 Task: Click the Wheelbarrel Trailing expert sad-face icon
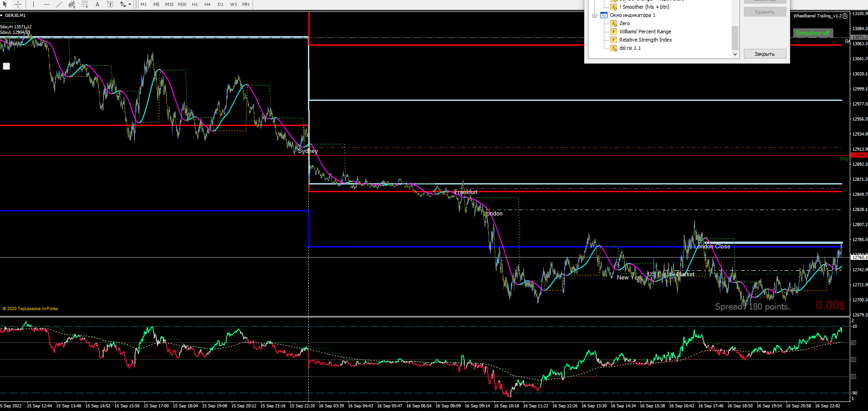pos(845,16)
